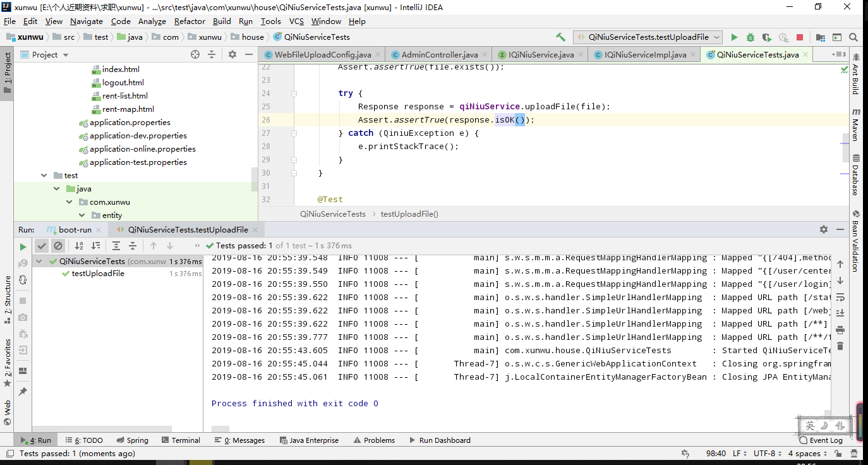Toggle soft-wrap in console output

pos(840,297)
